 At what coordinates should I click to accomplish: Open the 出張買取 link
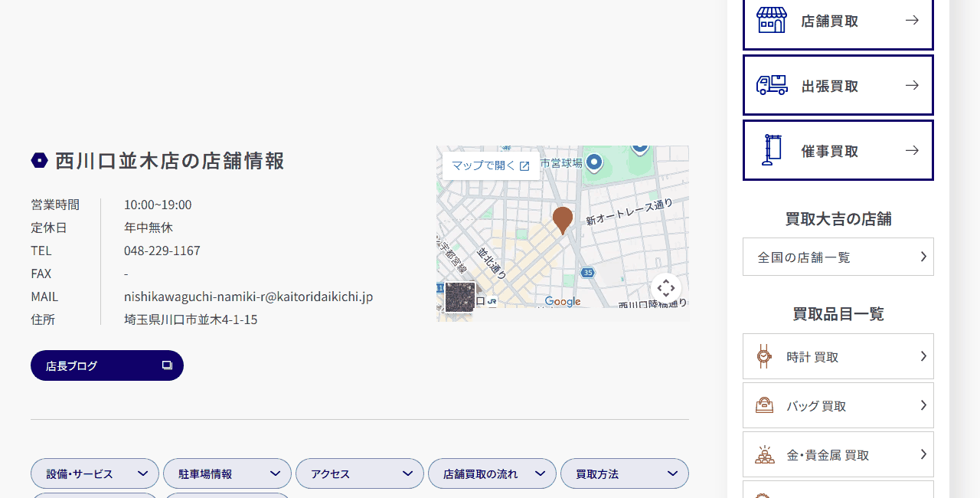tap(838, 85)
